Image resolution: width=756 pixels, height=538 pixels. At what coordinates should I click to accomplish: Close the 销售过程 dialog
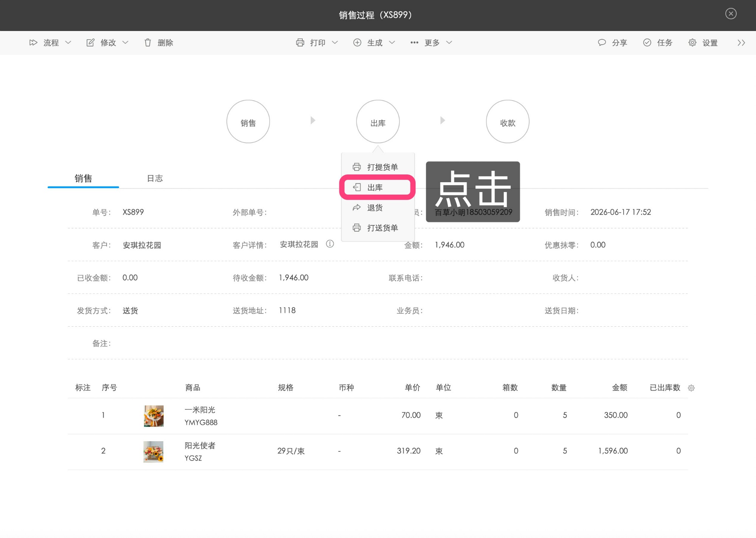click(731, 14)
